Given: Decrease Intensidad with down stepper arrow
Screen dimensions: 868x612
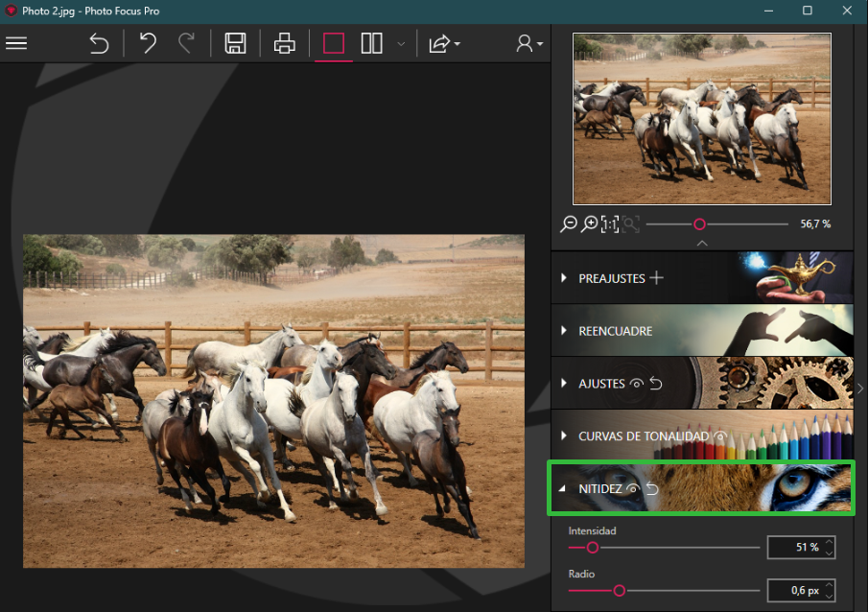Looking at the screenshot, I should 830,553.
